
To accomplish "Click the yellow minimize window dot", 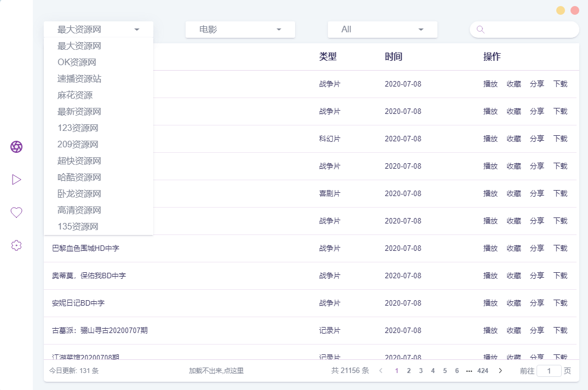I will (x=561, y=10).
